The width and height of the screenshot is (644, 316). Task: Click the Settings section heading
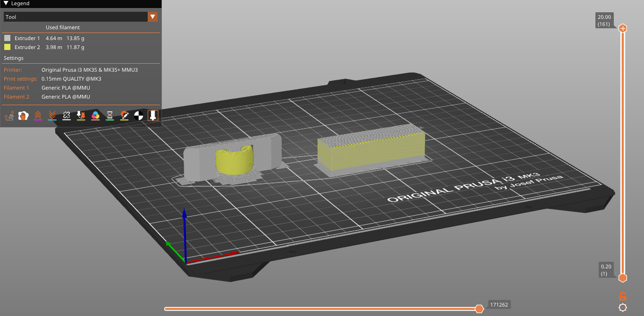(14, 58)
